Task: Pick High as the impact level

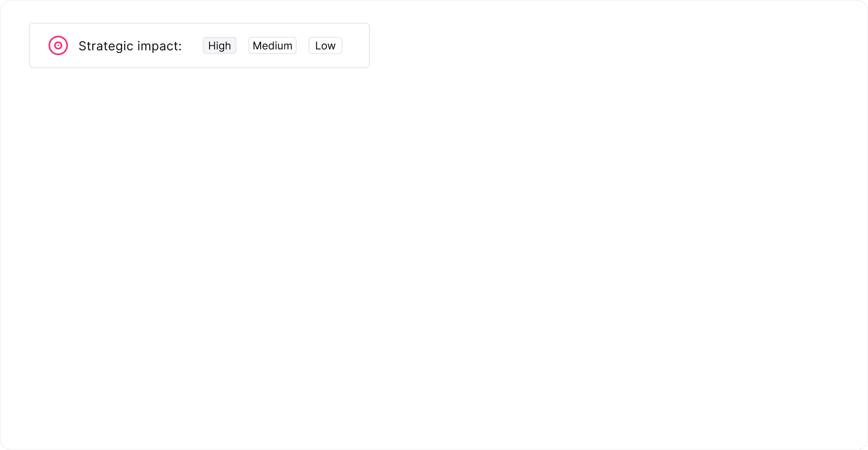Action: click(220, 45)
